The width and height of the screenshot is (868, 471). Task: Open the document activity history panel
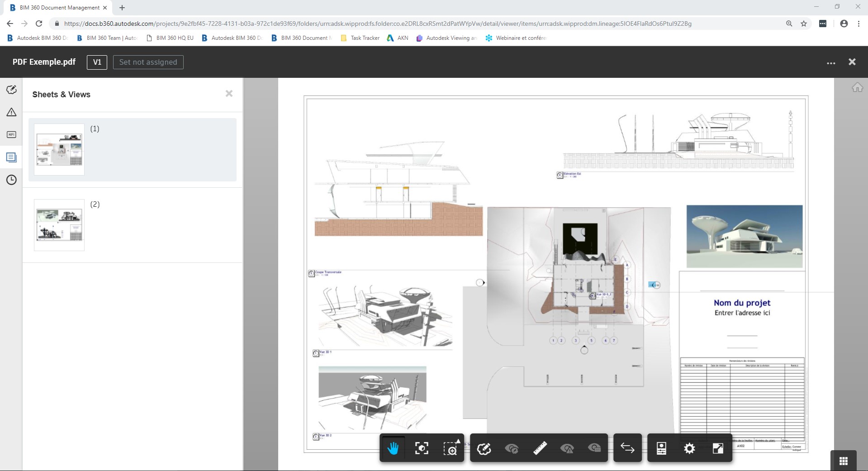click(11, 180)
